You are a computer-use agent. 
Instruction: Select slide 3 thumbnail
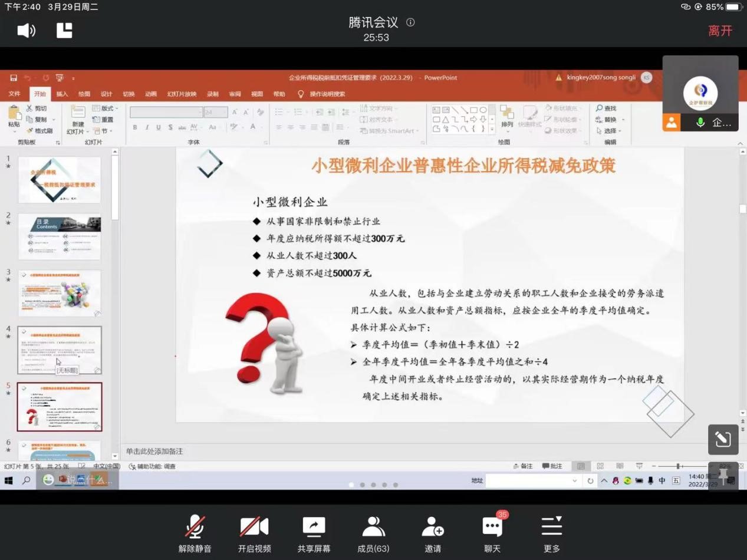point(60,294)
